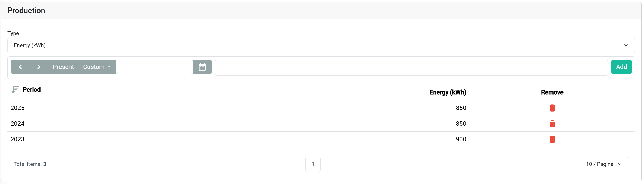Toggle Period column sort order
644x184 pixels.
click(x=15, y=90)
